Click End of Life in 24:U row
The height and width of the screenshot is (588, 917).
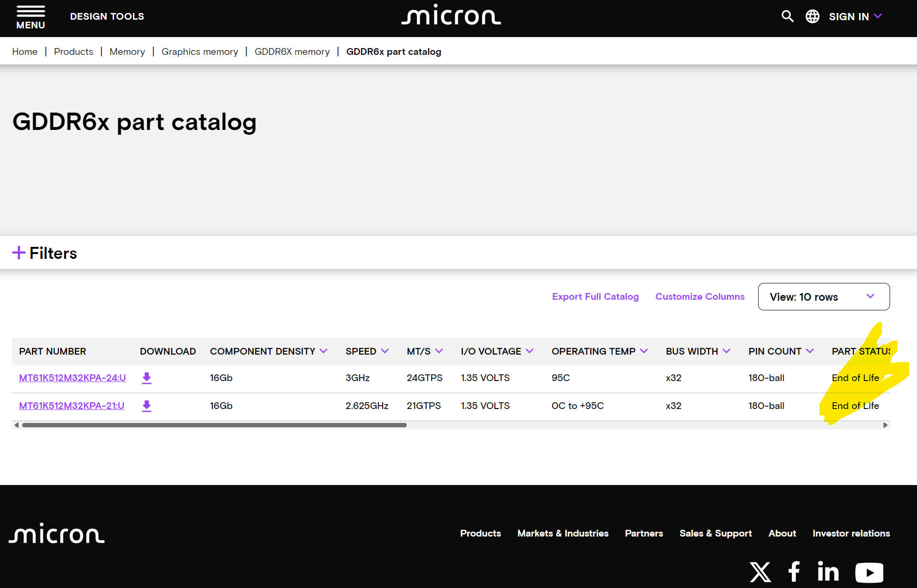(855, 378)
